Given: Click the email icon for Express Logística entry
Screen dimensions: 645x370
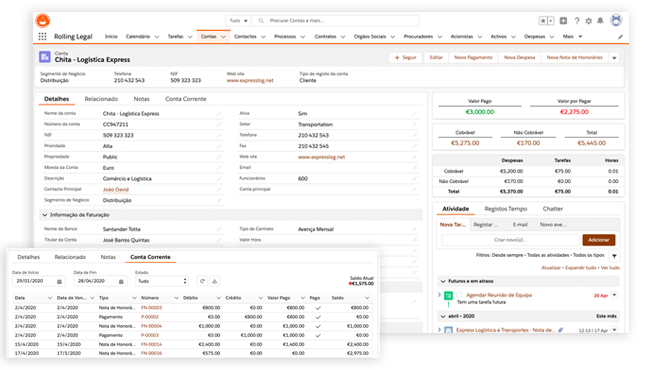Looking at the screenshot, I should (x=448, y=330).
